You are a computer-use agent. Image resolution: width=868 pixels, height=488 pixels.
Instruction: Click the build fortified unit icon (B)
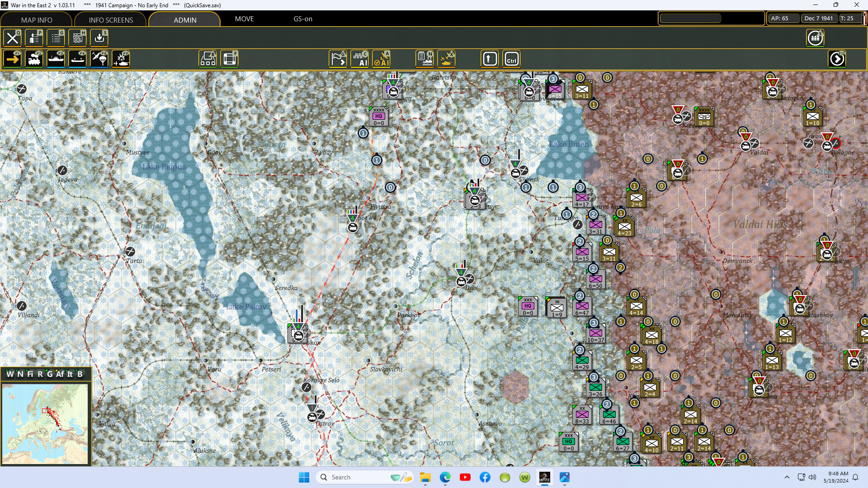208,59
